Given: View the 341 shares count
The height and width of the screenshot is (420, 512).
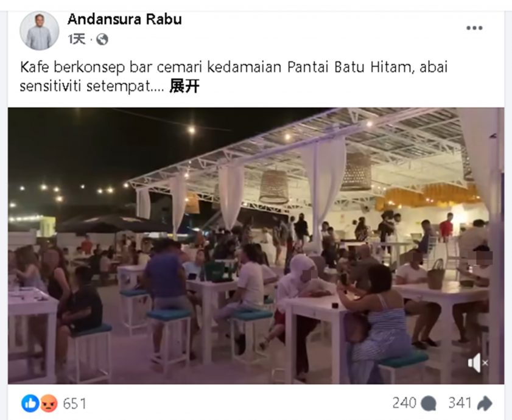Looking at the screenshot, I should pyautogui.click(x=460, y=403).
